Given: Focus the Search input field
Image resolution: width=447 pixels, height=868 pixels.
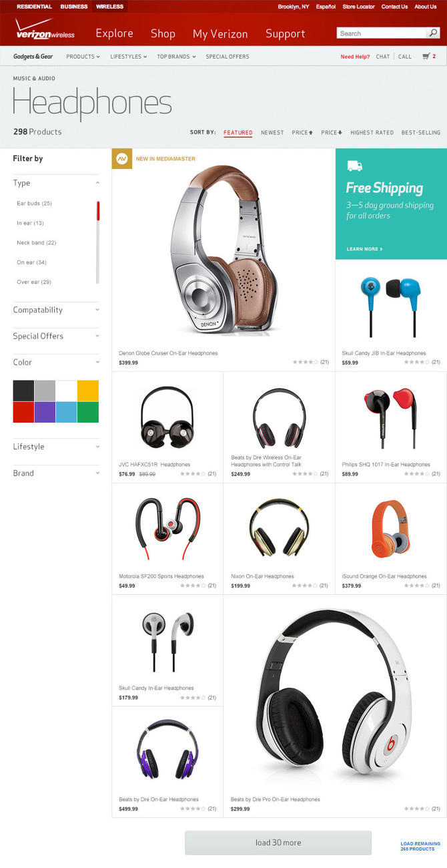Looking at the screenshot, I should [x=382, y=33].
